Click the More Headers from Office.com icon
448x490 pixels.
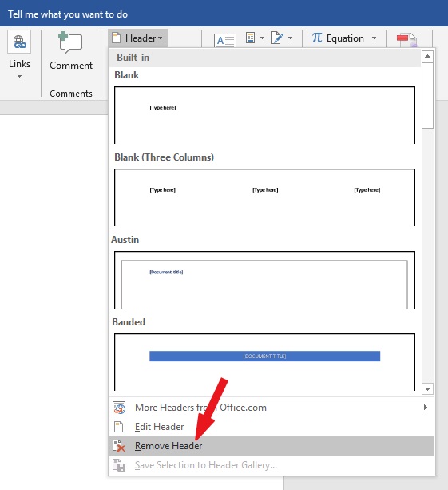point(119,408)
